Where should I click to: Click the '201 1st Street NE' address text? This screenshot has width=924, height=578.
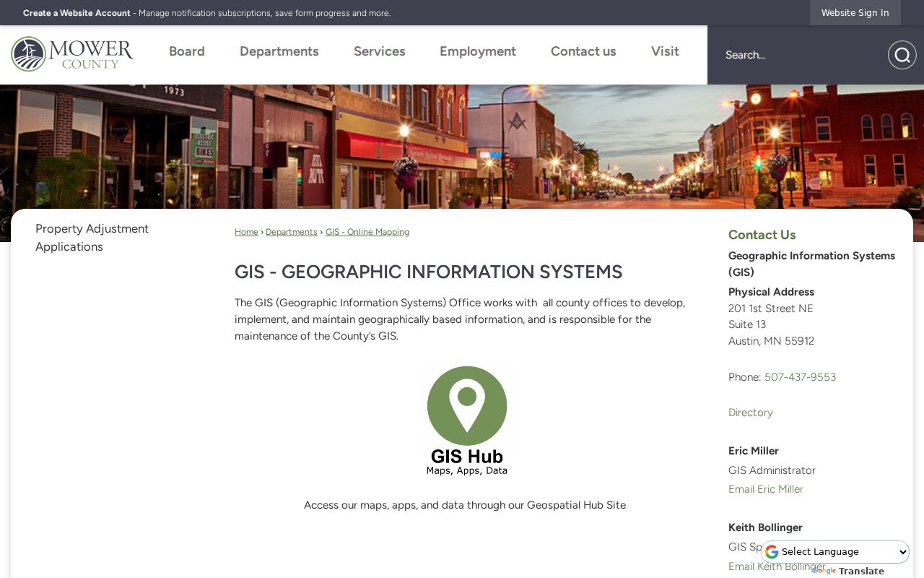(771, 309)
